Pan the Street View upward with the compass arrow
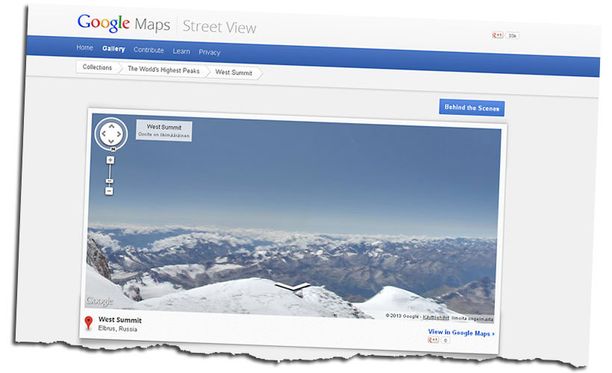Screen dimensions: 612x373 112,126
